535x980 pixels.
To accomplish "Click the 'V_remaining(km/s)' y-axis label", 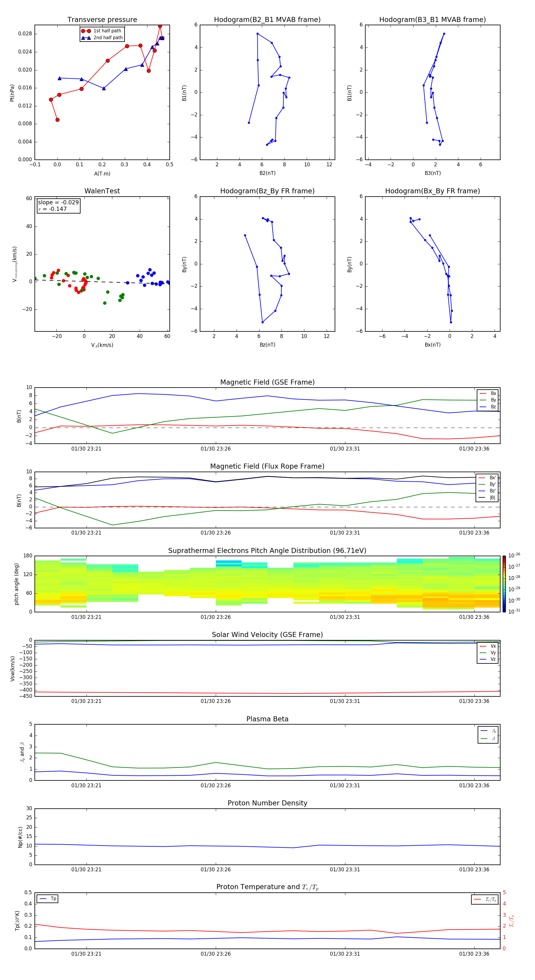I will coord(15,264).
